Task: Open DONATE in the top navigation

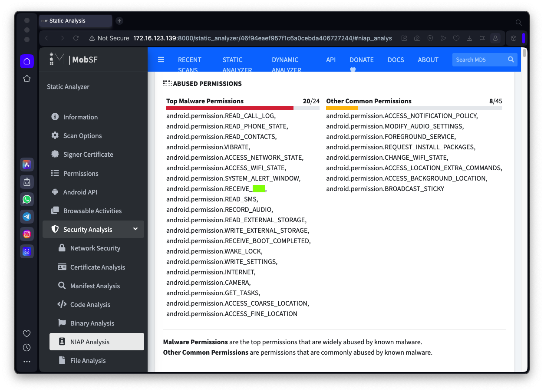Action: coord(362,65)
